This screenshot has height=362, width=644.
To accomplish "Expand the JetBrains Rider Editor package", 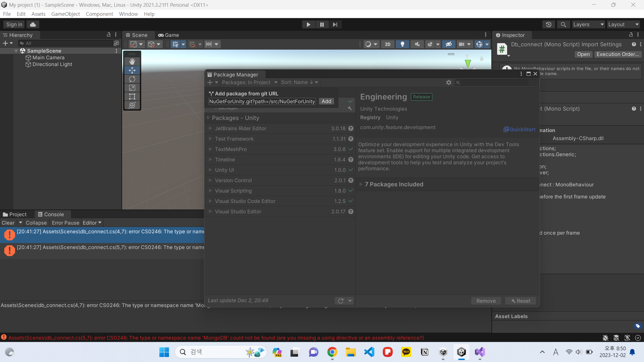I will pos(210,128).
